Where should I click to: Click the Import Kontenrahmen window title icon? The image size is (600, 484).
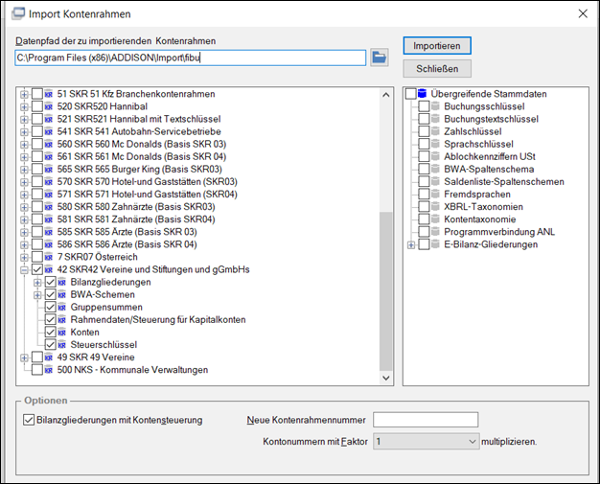18,14
